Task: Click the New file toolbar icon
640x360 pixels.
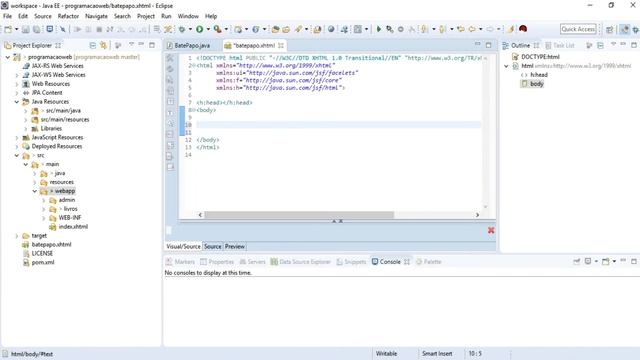Action: (8, 29)
